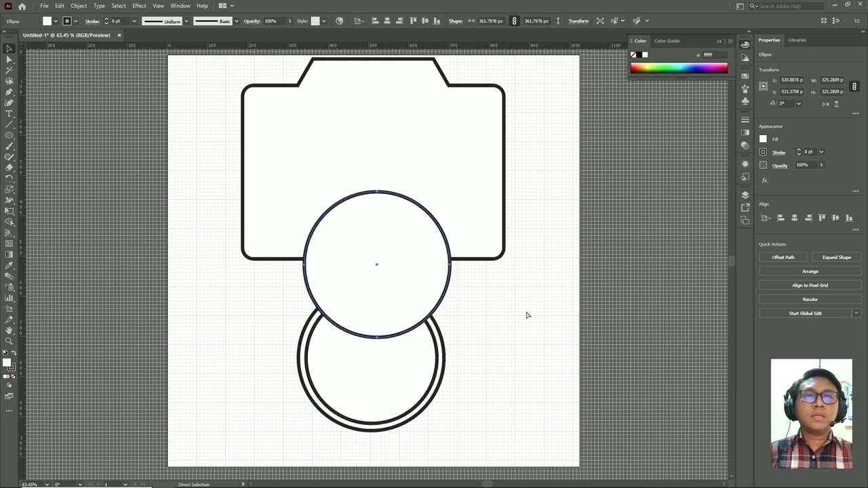This screenshot has height=488, width=868.
Task: Open the Artboards panel icon in the dock
Action: click(x=745, y=220)
